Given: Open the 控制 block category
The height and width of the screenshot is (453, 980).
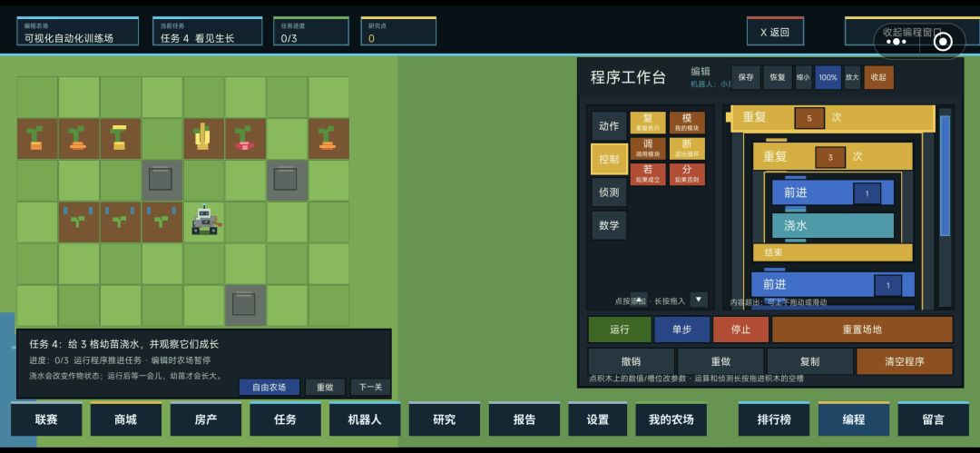Looking at the screenshot, I should [610, 159].
